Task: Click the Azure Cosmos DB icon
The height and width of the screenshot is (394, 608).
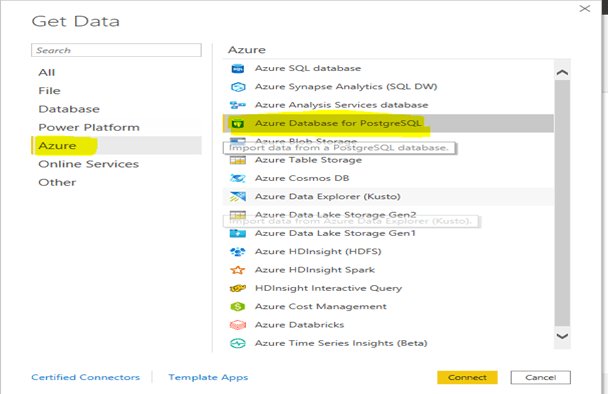Action: 238,178
